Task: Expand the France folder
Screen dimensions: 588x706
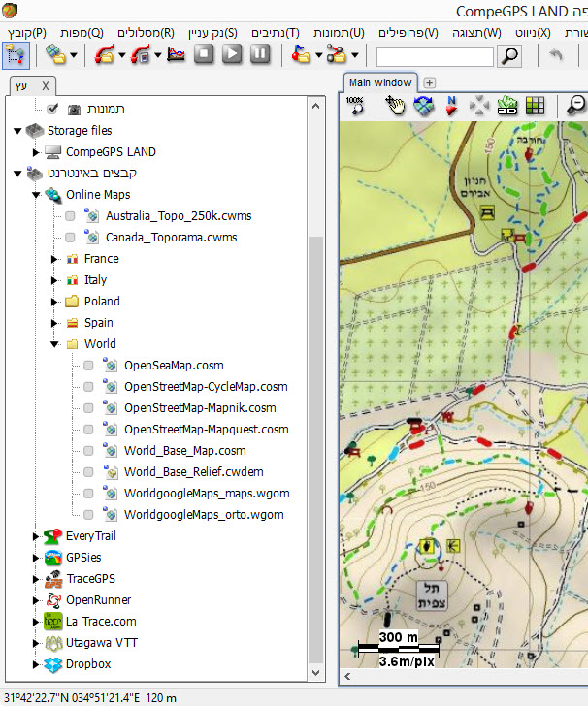Action: (x=54, y=259)
